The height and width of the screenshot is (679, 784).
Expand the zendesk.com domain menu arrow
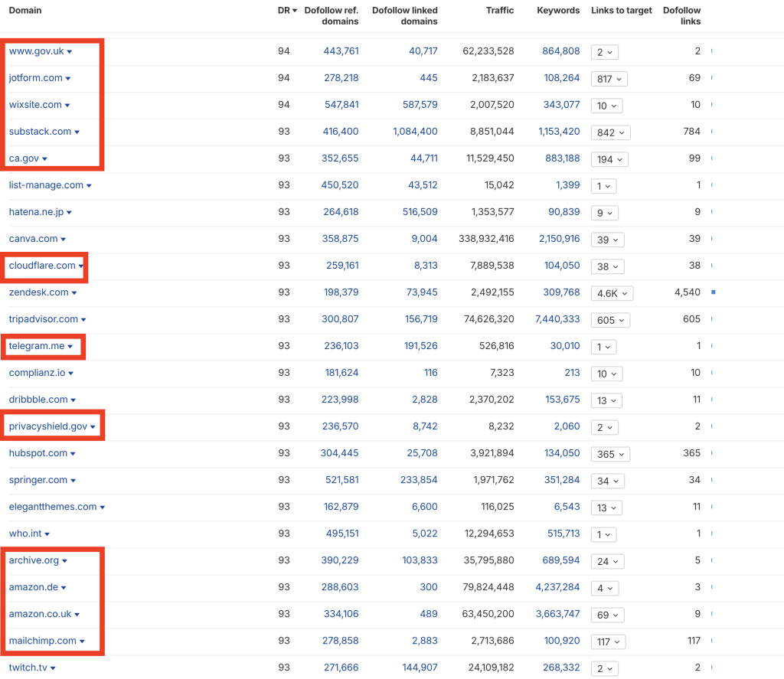pos(74,293)
